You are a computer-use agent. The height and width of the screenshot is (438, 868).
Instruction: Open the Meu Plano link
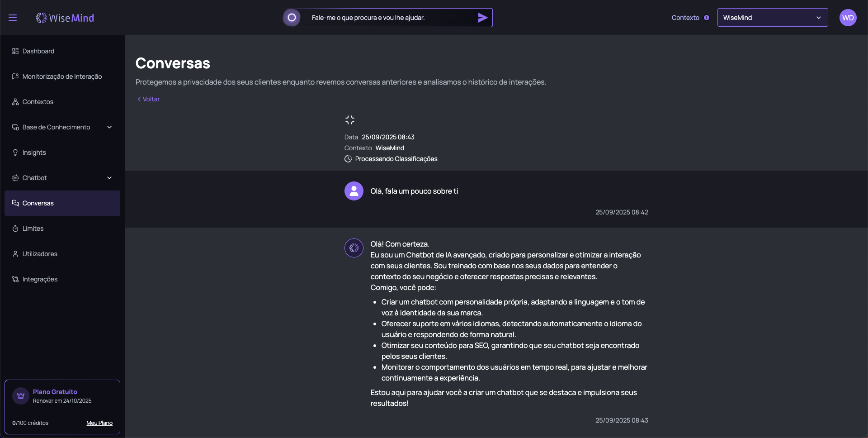pyautogui.click(x=99, y=423)
